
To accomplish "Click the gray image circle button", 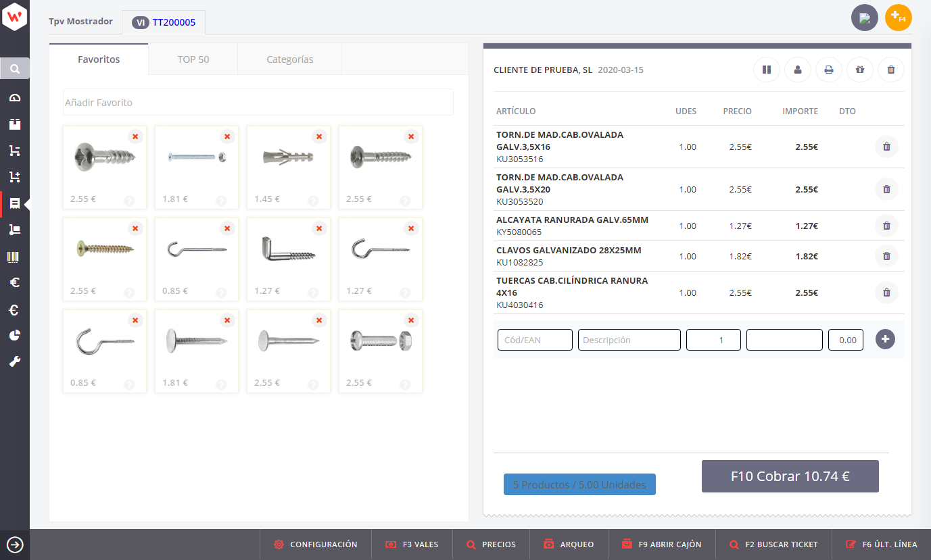I will point(865,18).
